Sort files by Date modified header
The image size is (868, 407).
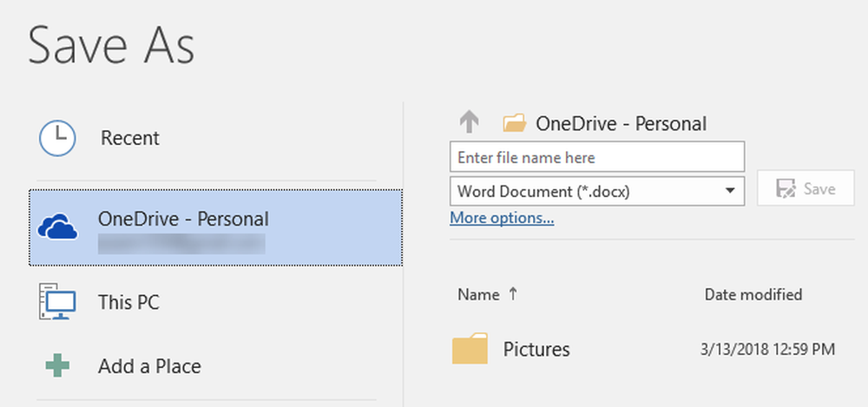753,294
